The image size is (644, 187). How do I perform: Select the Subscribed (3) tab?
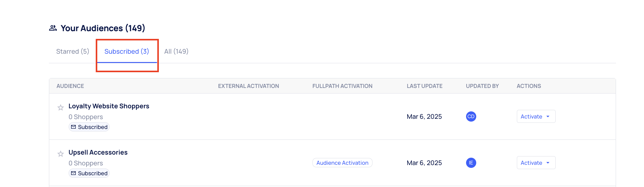tap(127, 52)
